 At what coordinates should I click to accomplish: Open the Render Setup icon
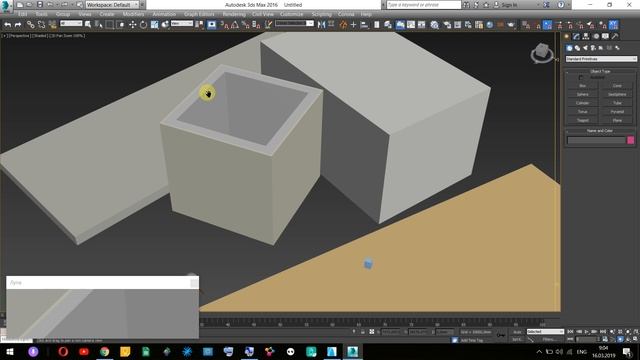click(447, 25)
